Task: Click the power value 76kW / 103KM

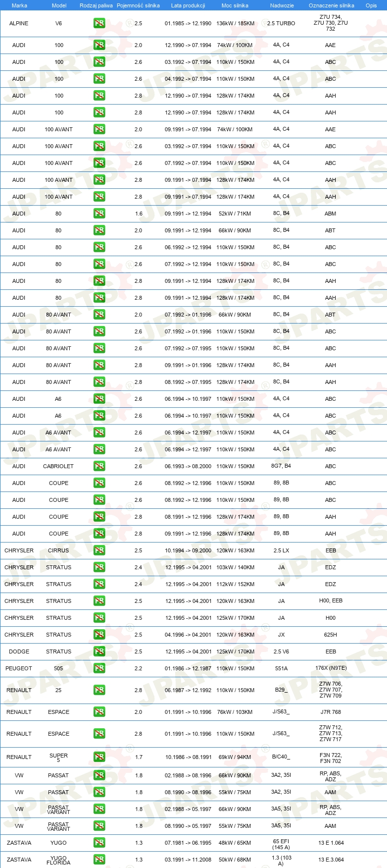Action: tap(235, 712)
